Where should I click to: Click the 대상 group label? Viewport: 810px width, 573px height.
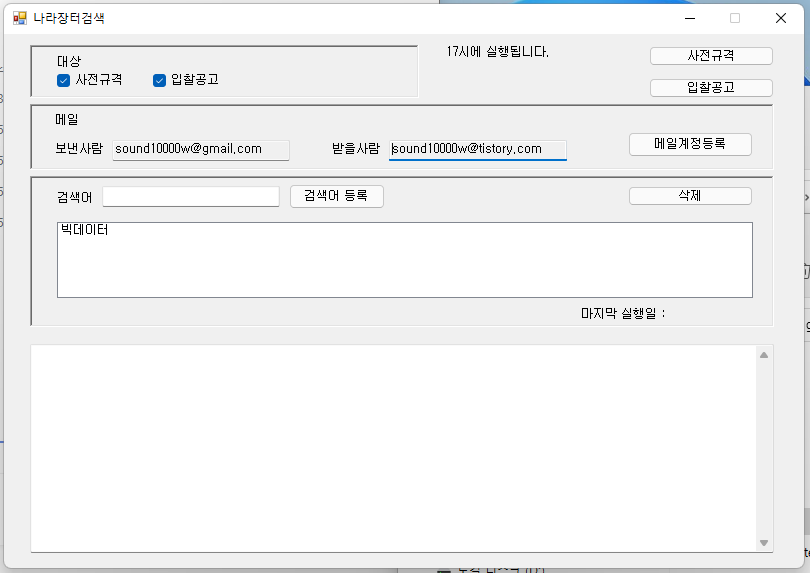click(69, 61)
